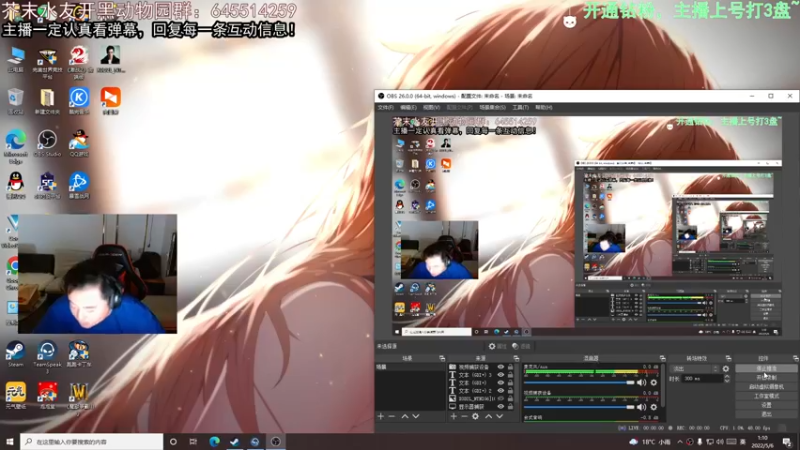Move source down in sources toolbar

[x=499, y=416]
